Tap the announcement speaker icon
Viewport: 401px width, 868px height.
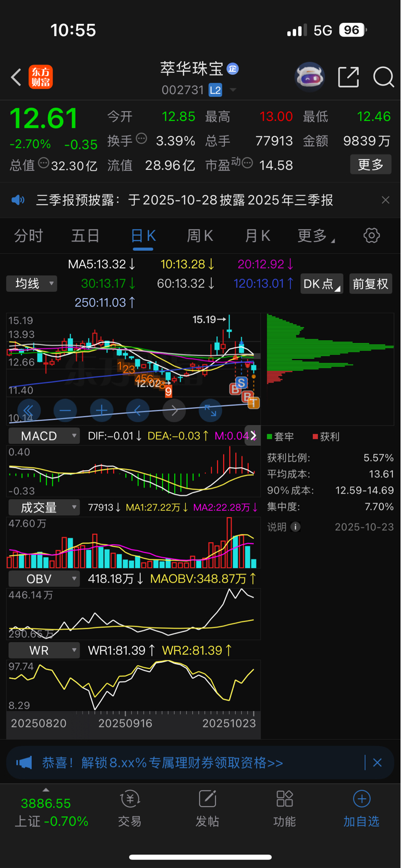18,200
